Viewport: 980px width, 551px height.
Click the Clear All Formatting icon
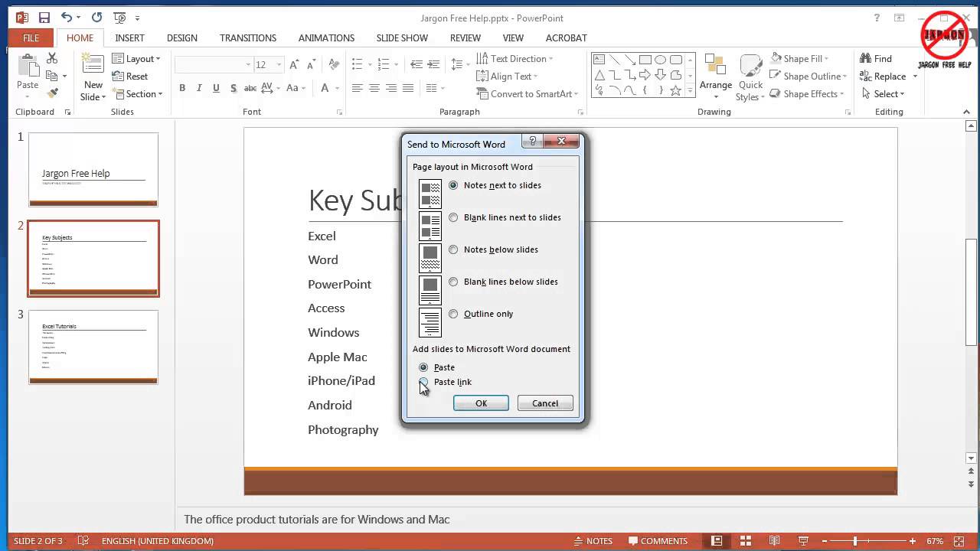coord(334,65)
